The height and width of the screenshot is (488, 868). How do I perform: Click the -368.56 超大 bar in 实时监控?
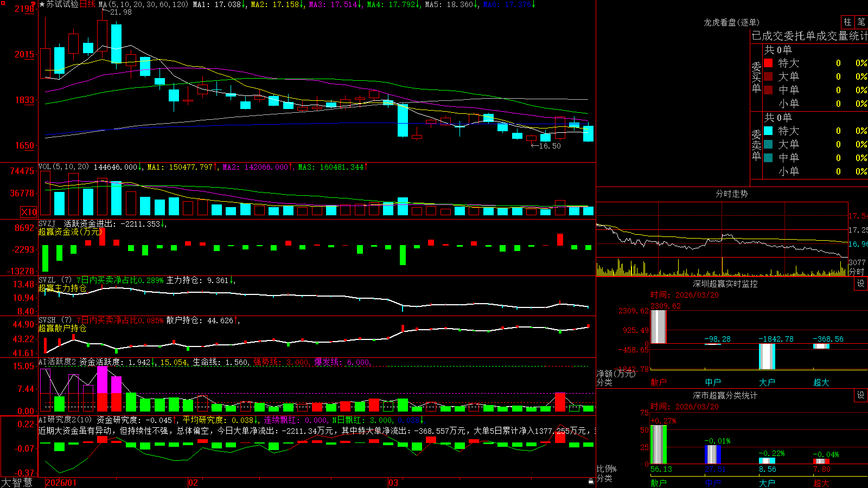(x=821, y=346)
